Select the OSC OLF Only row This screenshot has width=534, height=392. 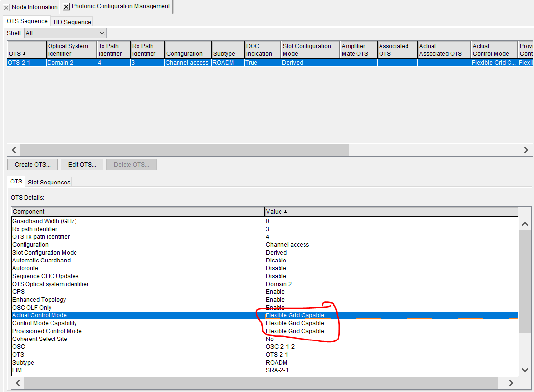click(265, 308)
